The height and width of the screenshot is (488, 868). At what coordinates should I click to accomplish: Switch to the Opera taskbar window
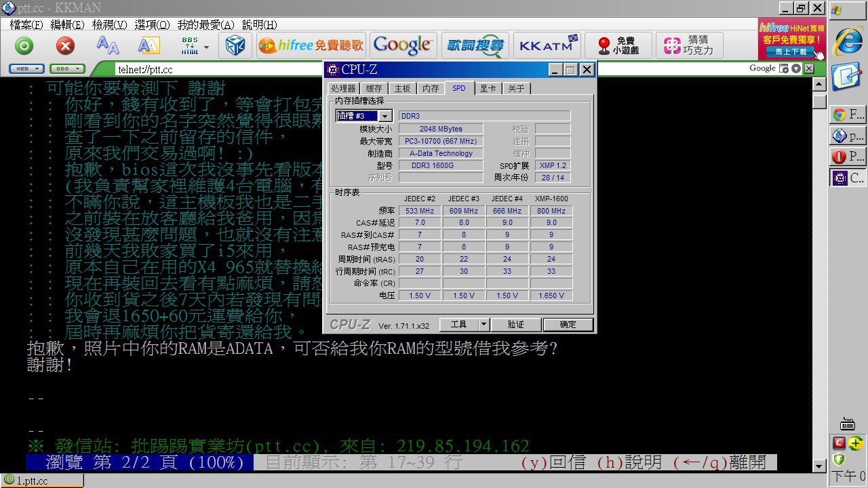(848, 157)
